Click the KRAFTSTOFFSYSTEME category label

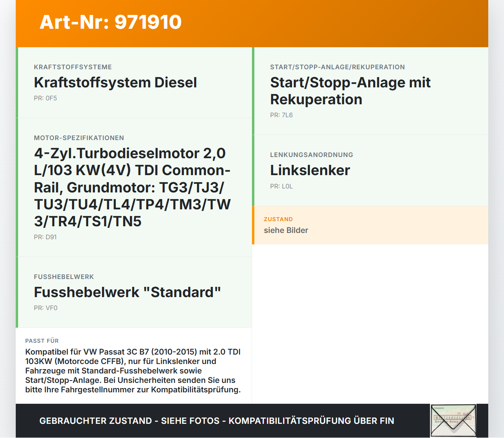tap(73, 67)
